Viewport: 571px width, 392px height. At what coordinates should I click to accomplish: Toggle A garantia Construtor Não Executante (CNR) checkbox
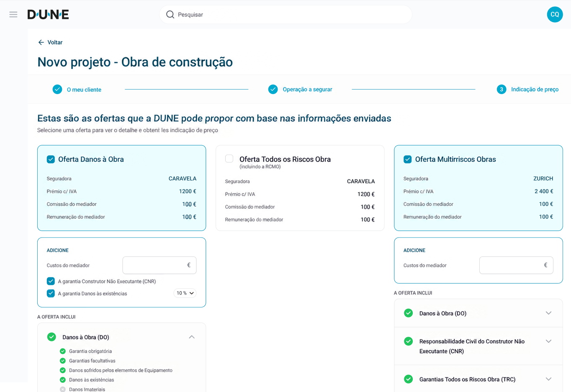tap(51, 281)
